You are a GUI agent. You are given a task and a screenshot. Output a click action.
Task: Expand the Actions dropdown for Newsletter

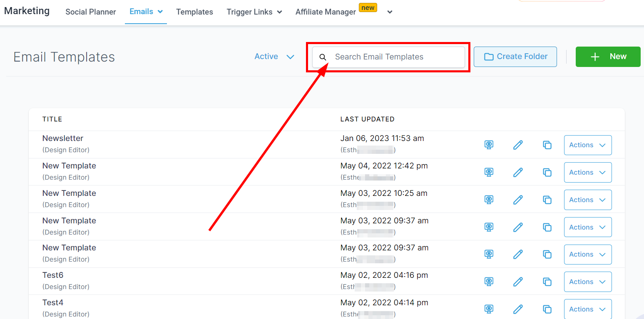coord(587,145)
